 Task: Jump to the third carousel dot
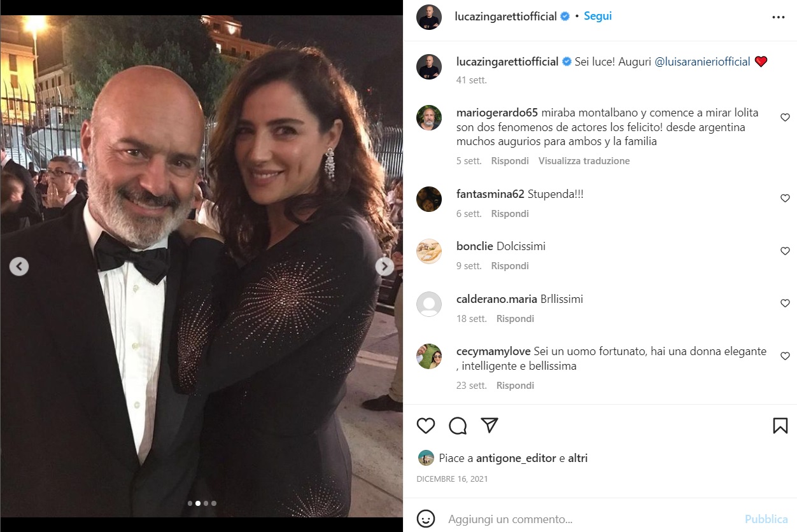click(206, 503)
